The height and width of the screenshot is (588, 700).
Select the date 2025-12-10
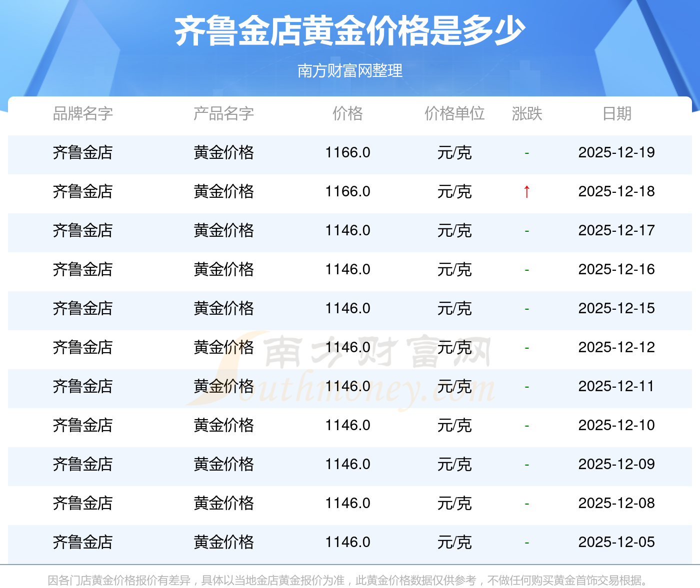click(x=616, y=425)
